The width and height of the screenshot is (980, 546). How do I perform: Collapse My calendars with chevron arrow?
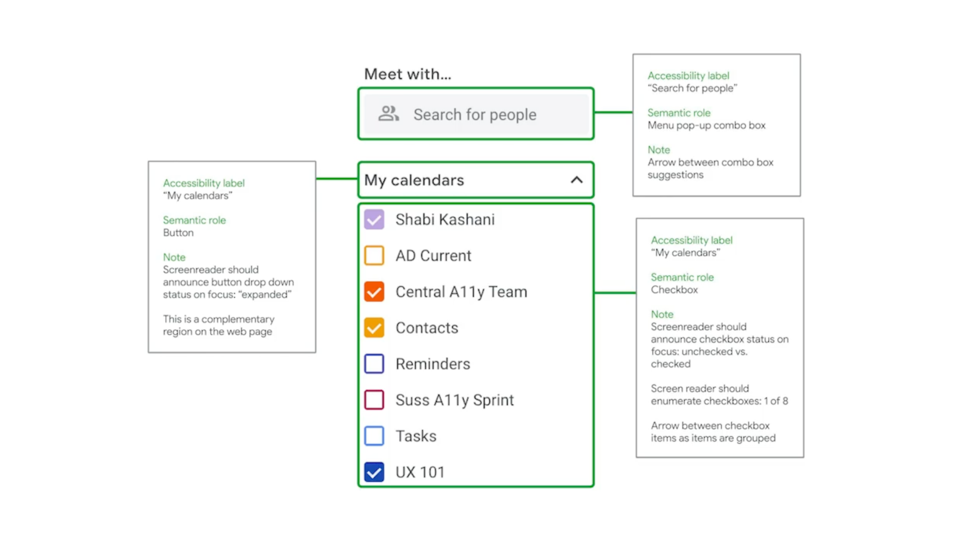coord(576,180)
